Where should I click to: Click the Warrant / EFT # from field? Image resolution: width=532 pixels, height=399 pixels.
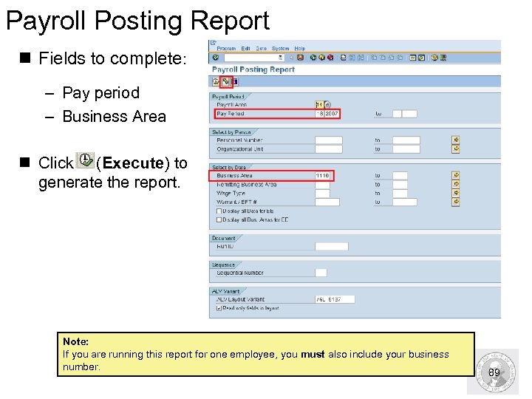327,202
